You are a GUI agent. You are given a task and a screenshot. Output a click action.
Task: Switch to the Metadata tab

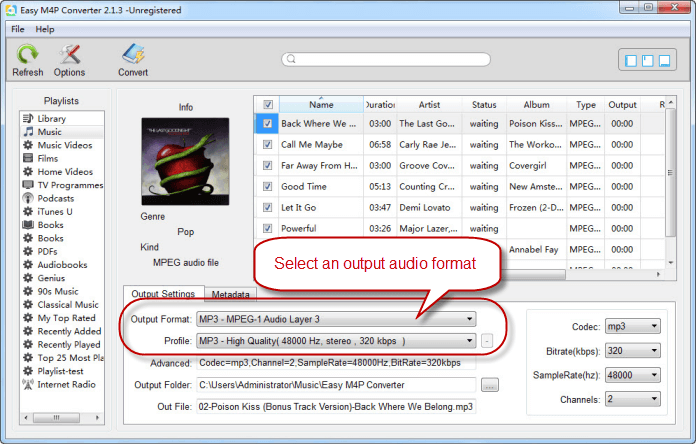230,294
